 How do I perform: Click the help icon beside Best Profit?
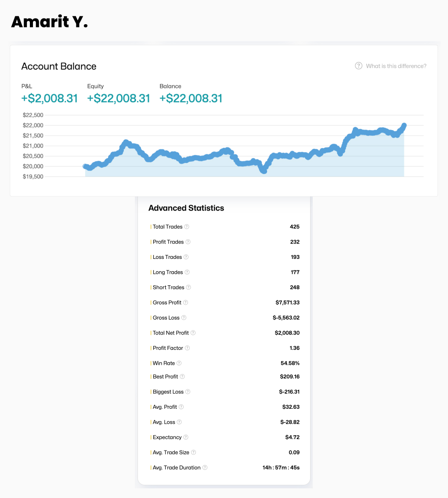point(183,377)
